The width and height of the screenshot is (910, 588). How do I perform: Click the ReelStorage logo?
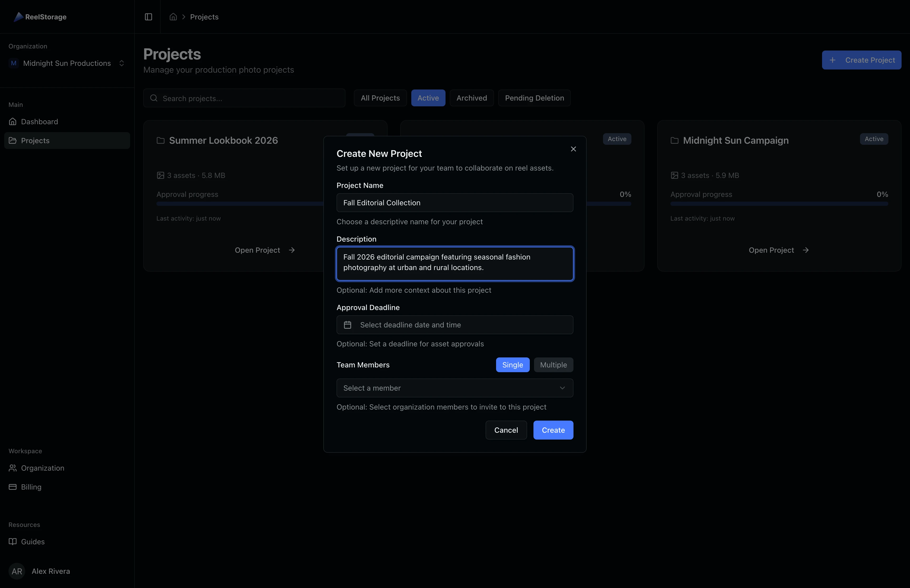click(40, 17)
